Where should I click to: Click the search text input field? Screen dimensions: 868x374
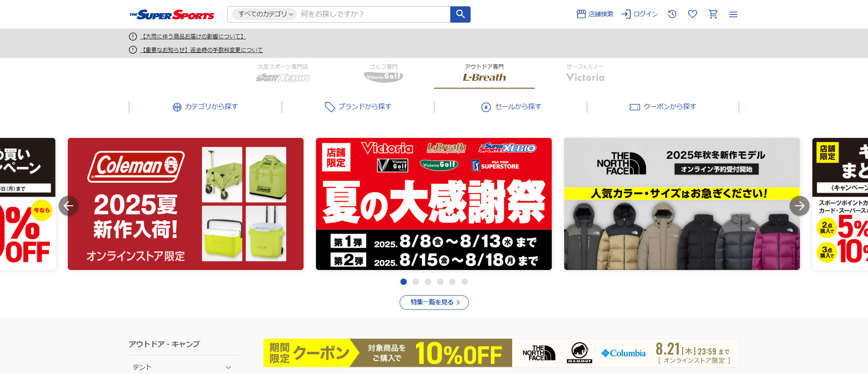tap(373, 14)
